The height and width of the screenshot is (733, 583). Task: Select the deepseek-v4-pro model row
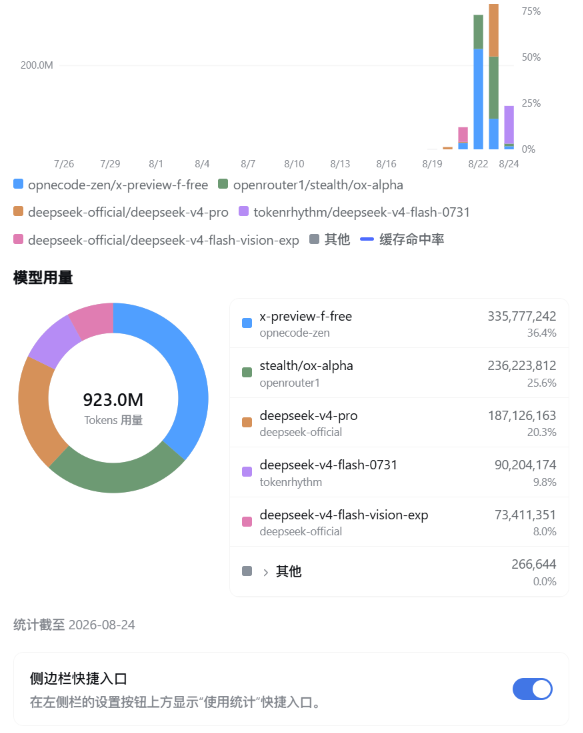pyautogui.click(x=399, y=423)
